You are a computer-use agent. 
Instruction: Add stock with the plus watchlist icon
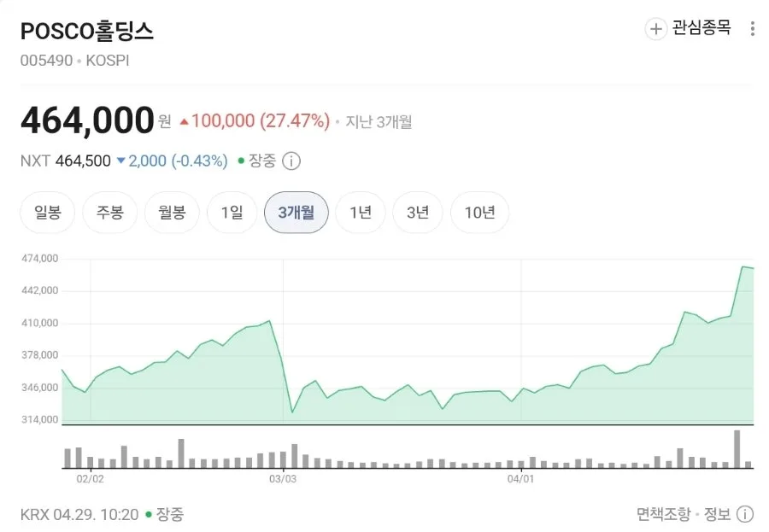pos(655,28)
